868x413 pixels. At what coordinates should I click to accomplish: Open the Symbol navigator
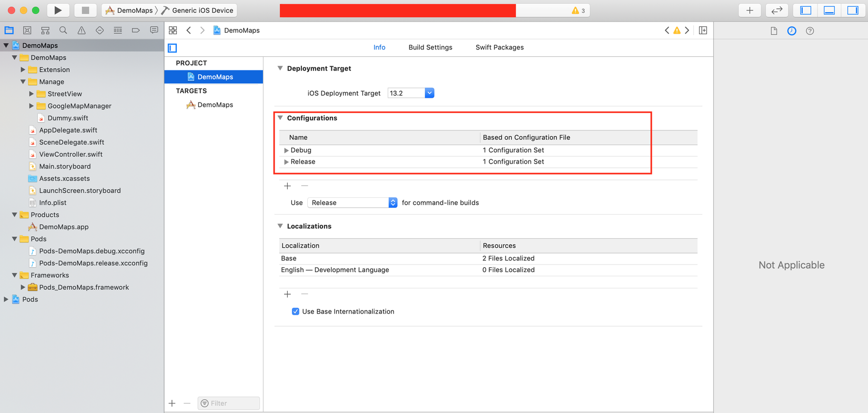click(x=45, y=31)
